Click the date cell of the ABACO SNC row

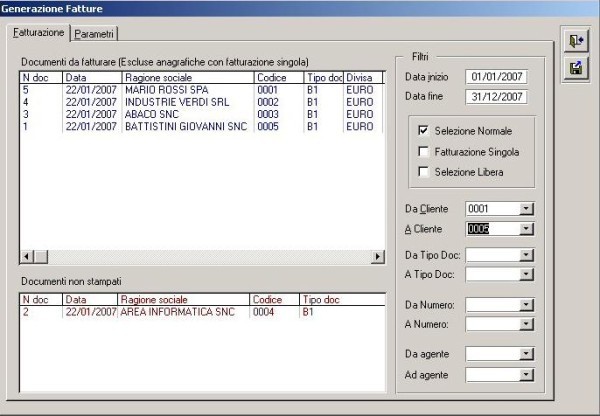(91, 114)
